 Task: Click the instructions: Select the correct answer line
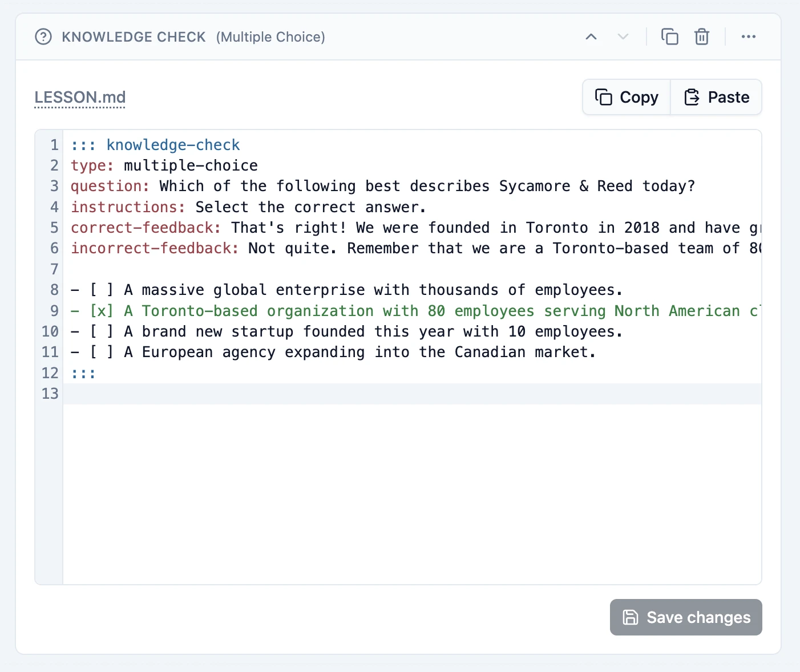[x=248, y=207]
